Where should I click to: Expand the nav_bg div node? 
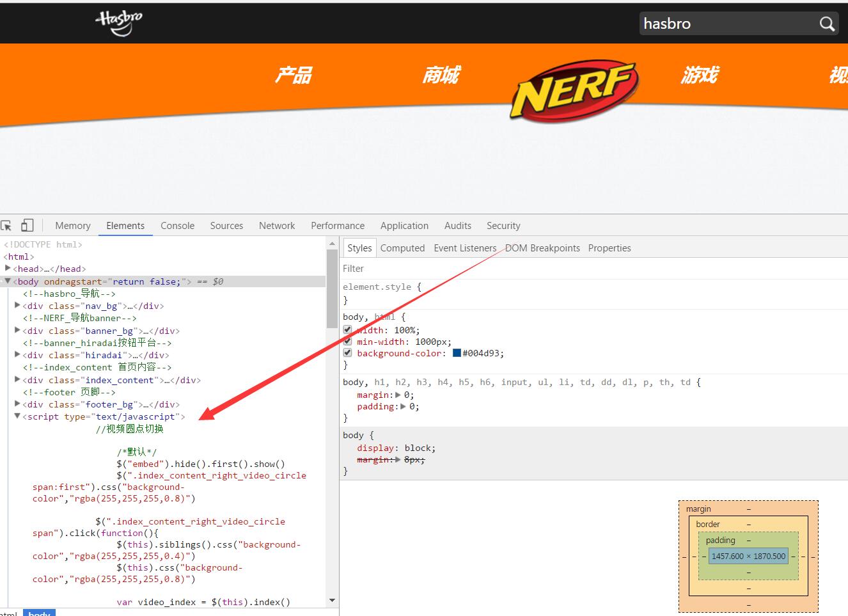tap(17, 306)
